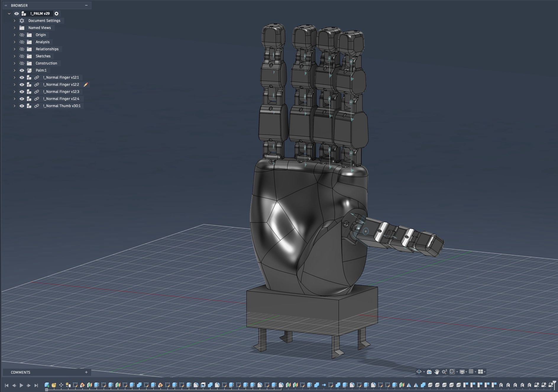This screenshot has height=392, width=558.
Task: Click the fourth timeline feature icon
Action: (x=68, y=385)
